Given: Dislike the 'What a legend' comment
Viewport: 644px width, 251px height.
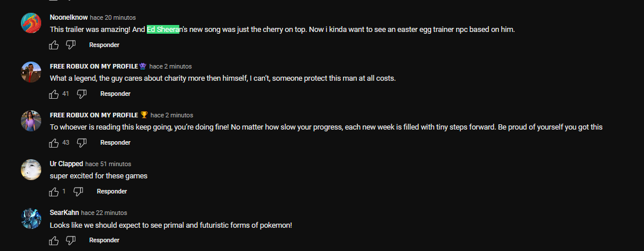Looking at the screenshot, I should 82,94.
